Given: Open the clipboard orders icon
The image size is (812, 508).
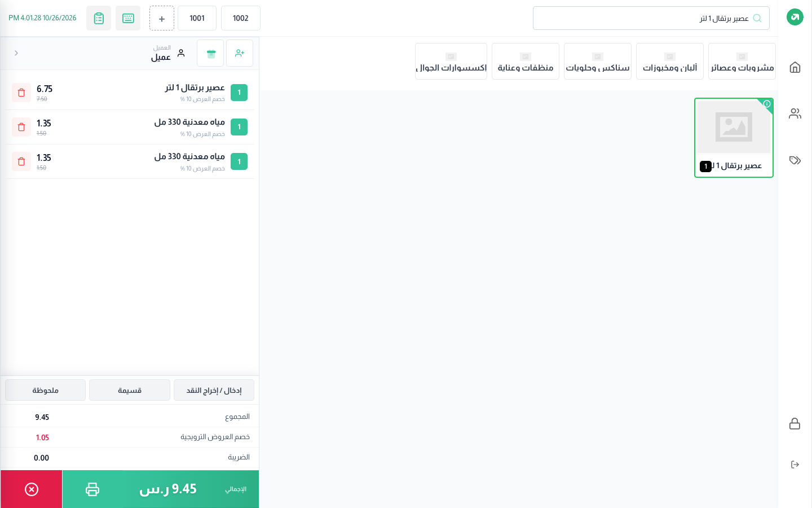Looking at the screenshot, I should point(99,18).
